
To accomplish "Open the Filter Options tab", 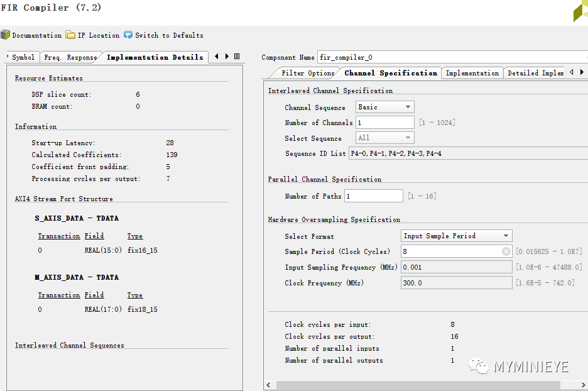I will (308, 73).
